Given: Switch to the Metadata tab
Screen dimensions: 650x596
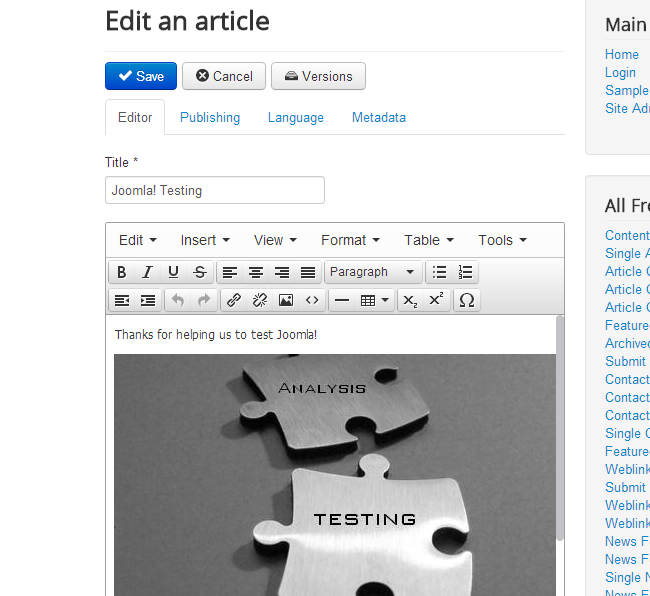Looking at the screenshot, I should (x=379, y=117).
